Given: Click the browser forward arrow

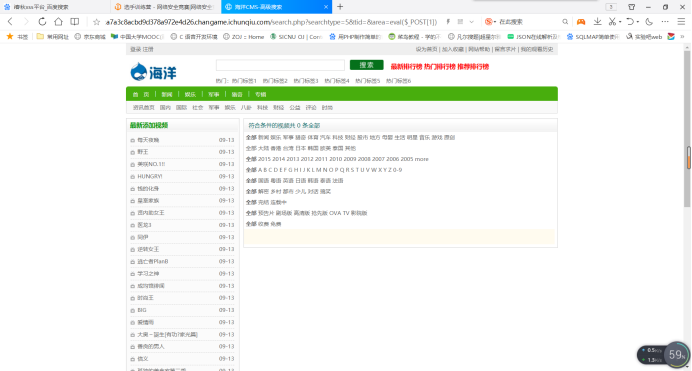Looking at the screenshot, I should tap(26, 22).
